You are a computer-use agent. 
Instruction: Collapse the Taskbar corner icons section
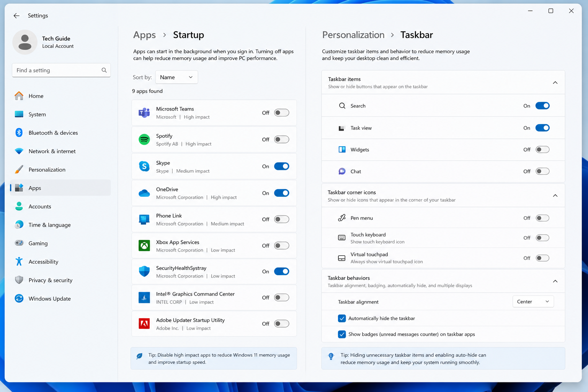click(555, 196)
